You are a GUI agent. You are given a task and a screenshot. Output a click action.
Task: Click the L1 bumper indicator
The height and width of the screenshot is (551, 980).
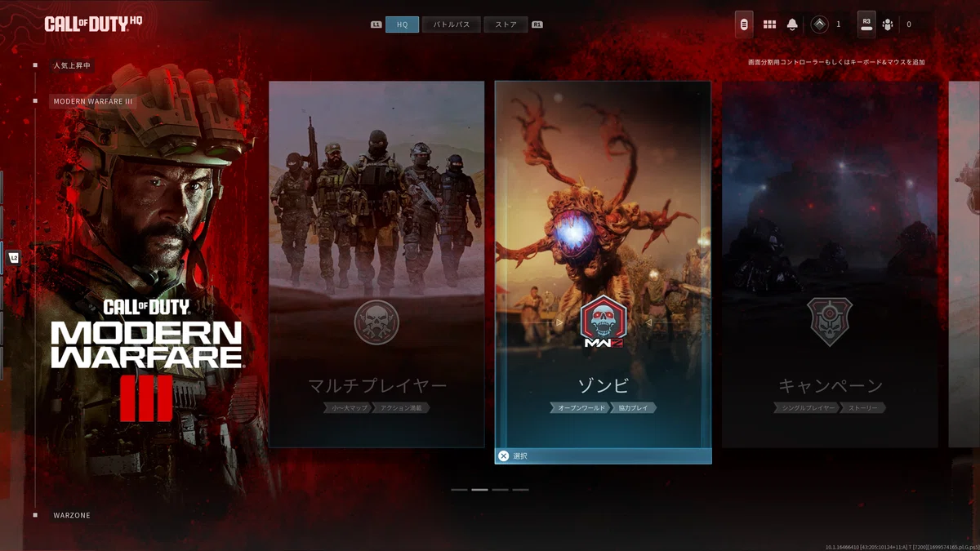pyautogui.click(x=376, y=24)
